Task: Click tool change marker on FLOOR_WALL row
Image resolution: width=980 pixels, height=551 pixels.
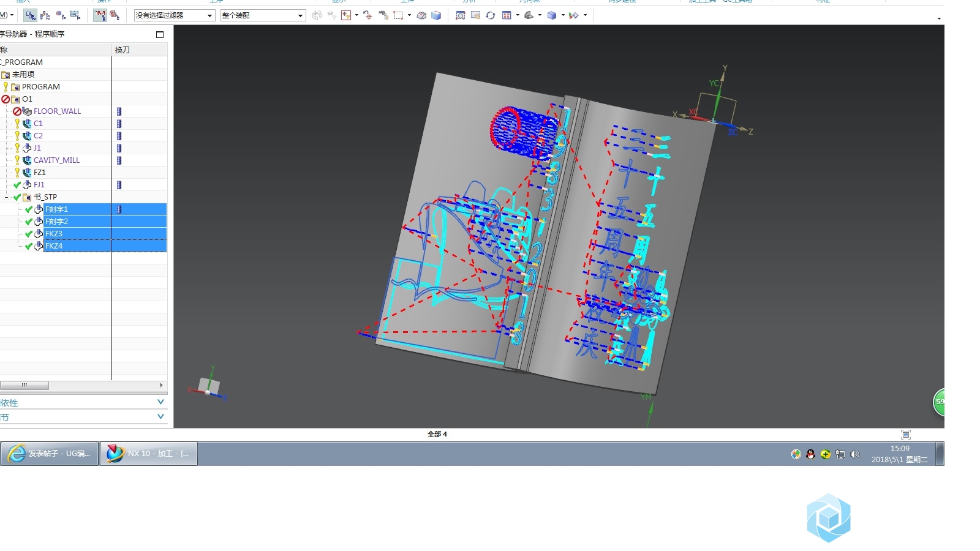Action: 119,111
